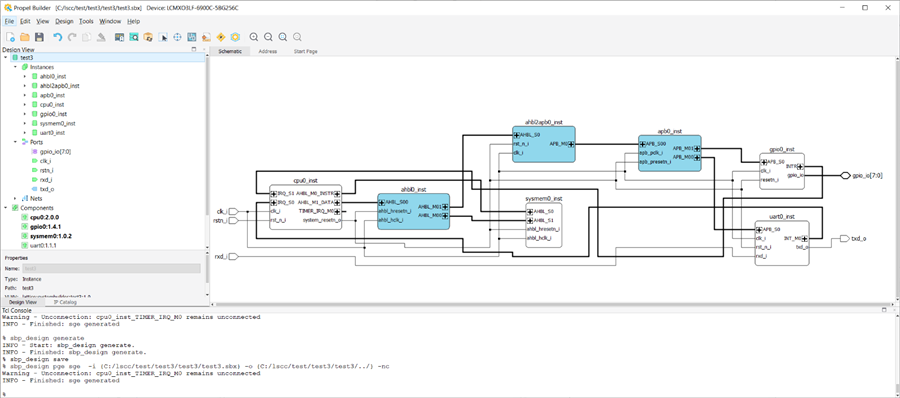Collapse the Ports tree node

15,142
